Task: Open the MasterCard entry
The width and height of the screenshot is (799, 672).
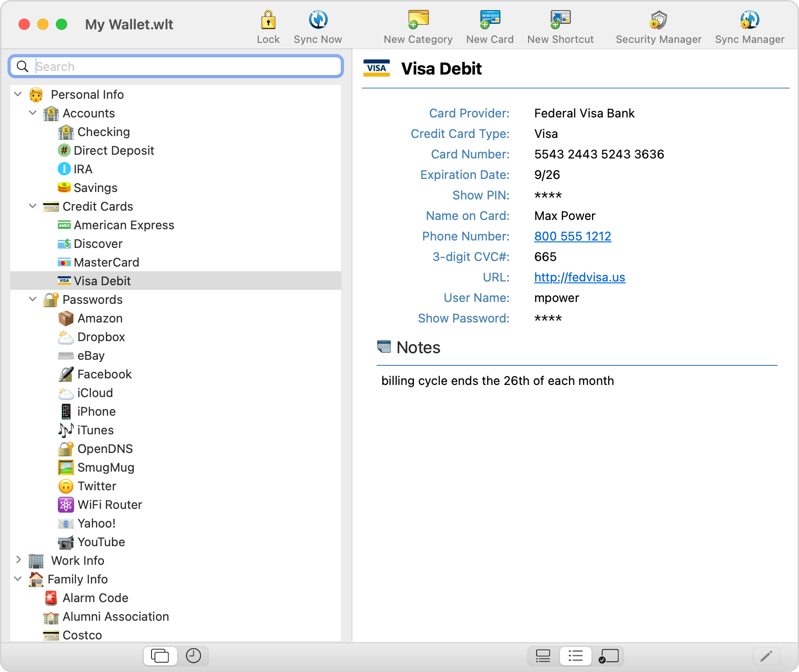Action: click(176, 262)
